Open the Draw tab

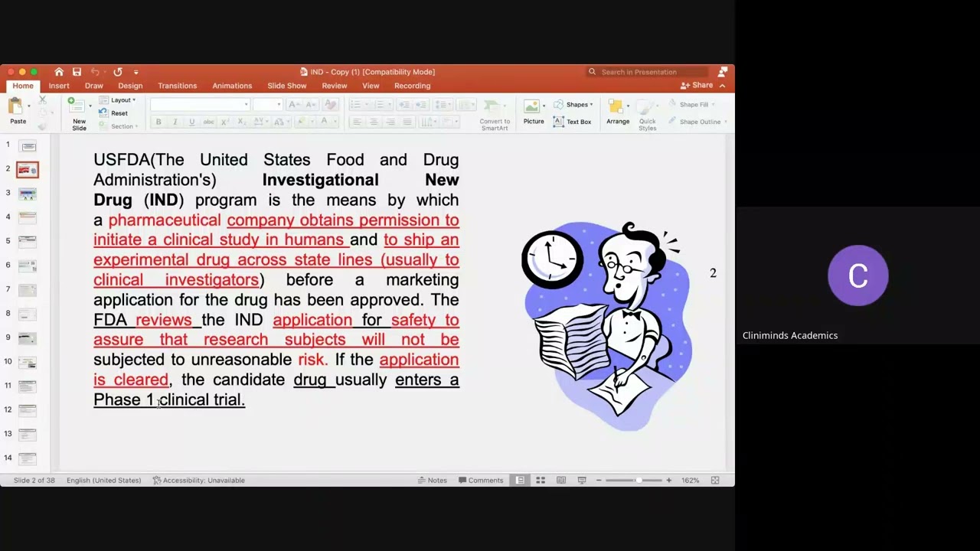pyautogui.click(x=93, y=86)
